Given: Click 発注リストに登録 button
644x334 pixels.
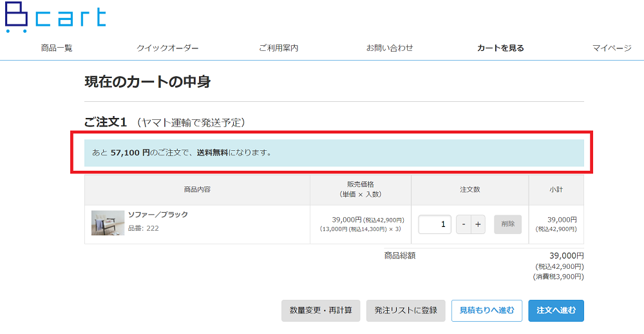Looking at the screenshot, I should click(406, 311).
